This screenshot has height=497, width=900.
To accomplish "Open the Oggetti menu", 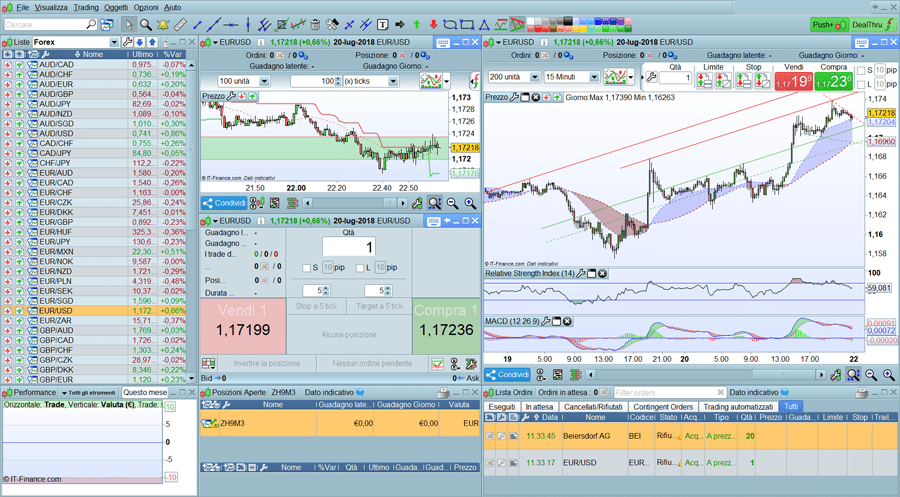I will coord(116,7).
